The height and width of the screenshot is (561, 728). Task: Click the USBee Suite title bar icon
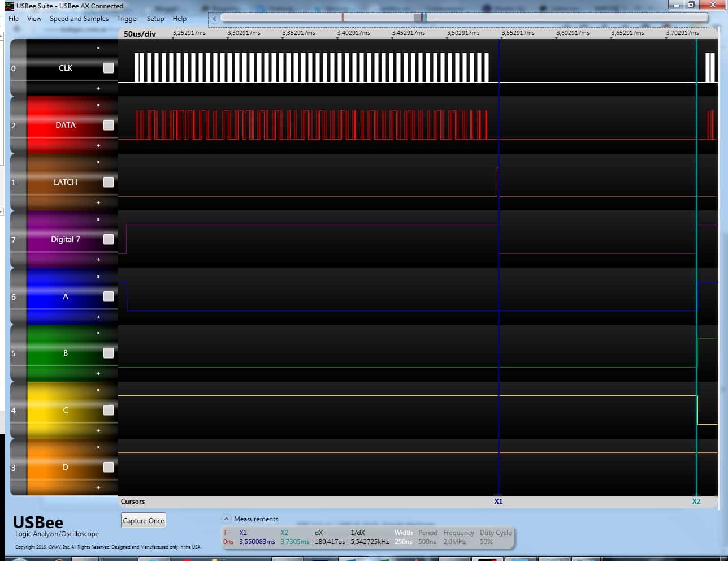coord(8,6)
